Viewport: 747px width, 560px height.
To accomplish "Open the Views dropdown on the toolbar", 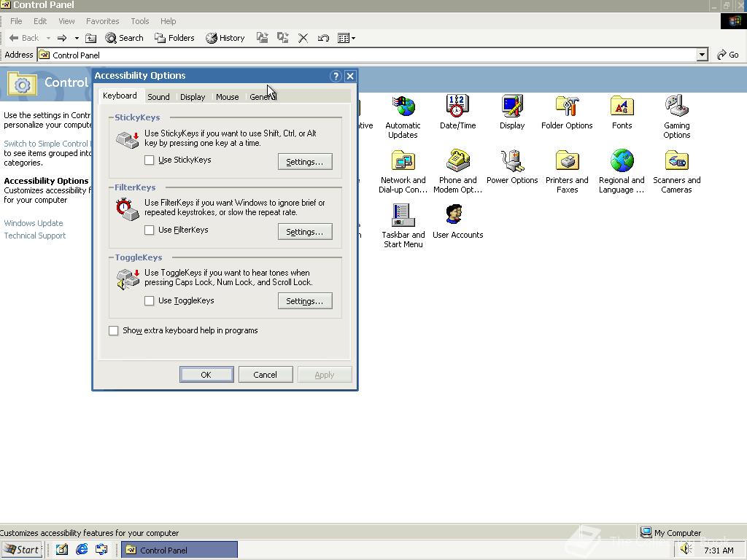I will pos(352,38).
